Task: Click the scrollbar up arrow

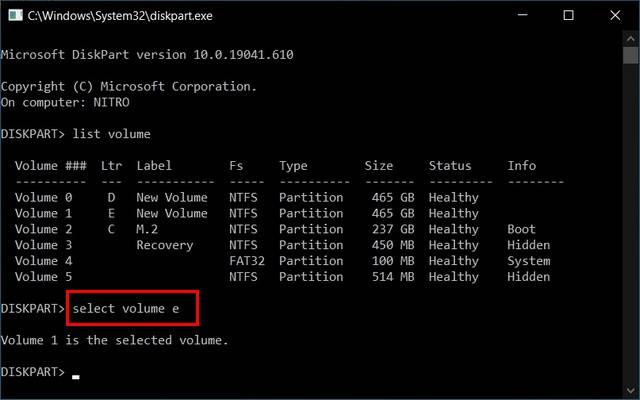Action: click(630, 39)
